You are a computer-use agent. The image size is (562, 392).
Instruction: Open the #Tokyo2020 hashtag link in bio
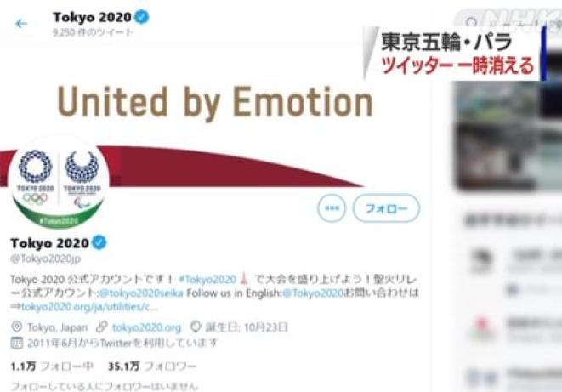[207, 279]
